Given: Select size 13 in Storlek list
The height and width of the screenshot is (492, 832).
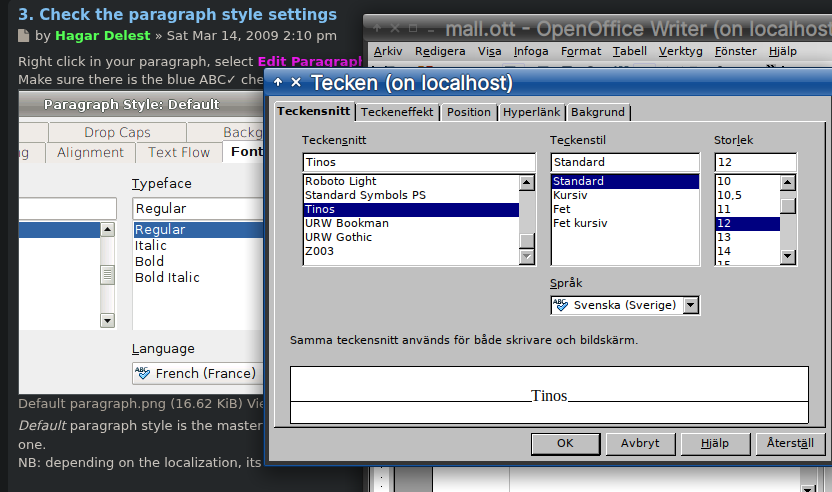Looking at the screenshot, I should [x=748, y=237].
